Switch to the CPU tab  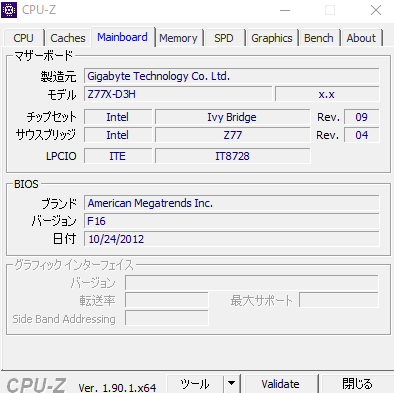coord(24,38)
